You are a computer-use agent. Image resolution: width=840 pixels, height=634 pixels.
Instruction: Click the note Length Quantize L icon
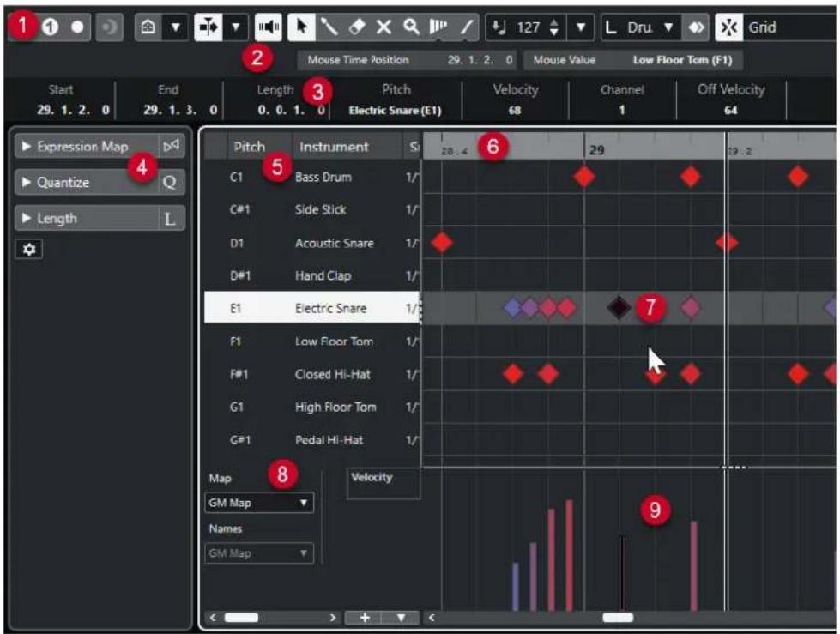point(611,27)
